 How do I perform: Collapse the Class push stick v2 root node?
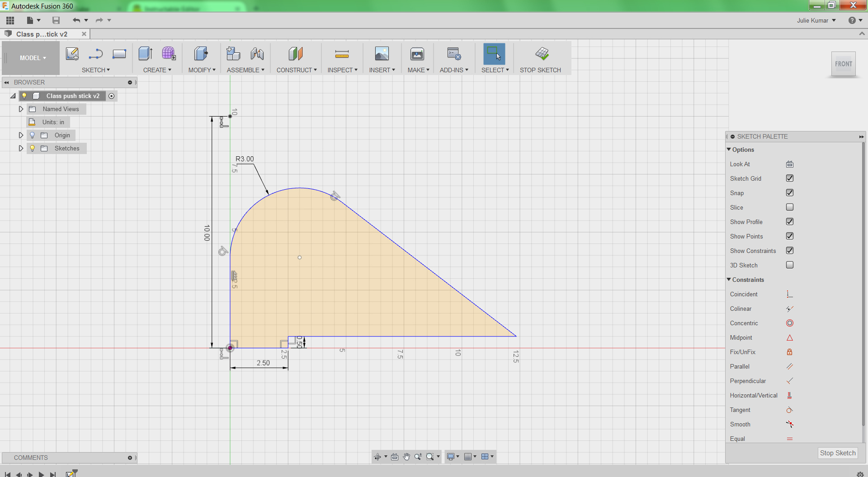pos(13,96)
